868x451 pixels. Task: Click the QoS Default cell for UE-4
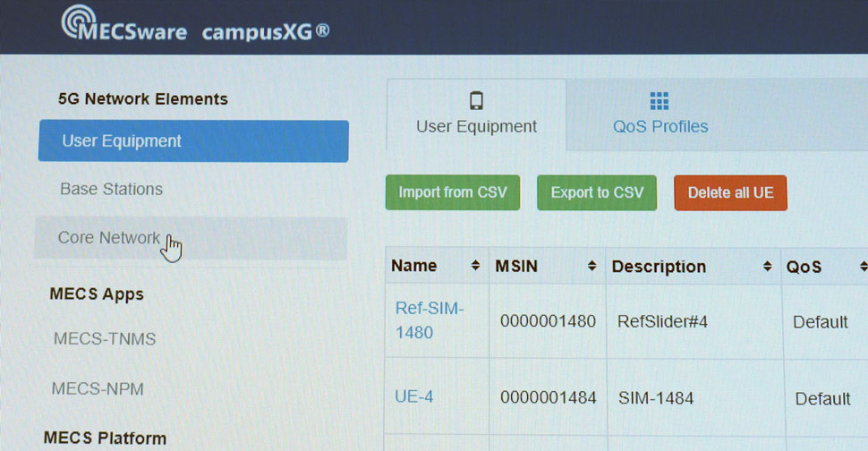(x=822, y=399)
